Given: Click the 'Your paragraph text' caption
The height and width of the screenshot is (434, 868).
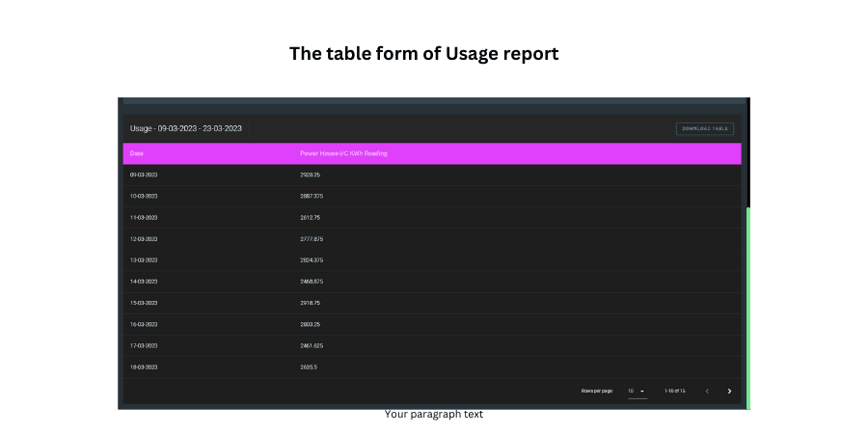Looking at the screenshot, I should 434,414.
